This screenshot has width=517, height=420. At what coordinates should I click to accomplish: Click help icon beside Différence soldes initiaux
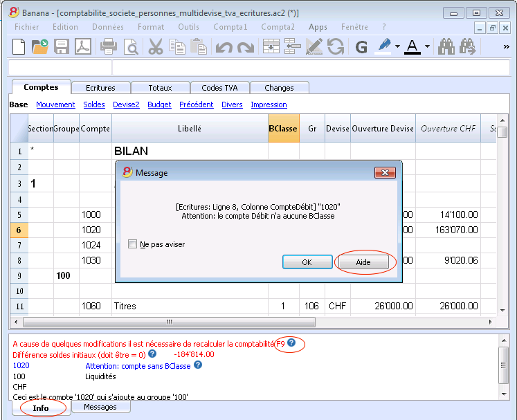pos(152,354)
